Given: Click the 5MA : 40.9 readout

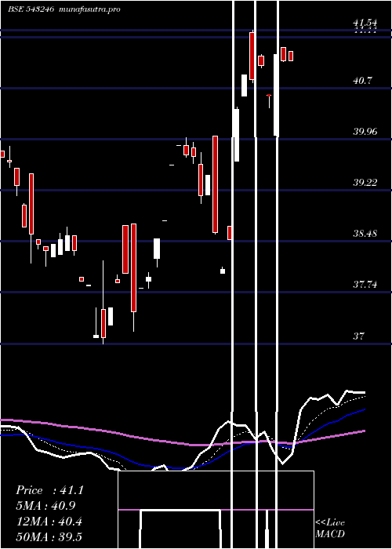Looking at the screenshot, I should point(45,506).
